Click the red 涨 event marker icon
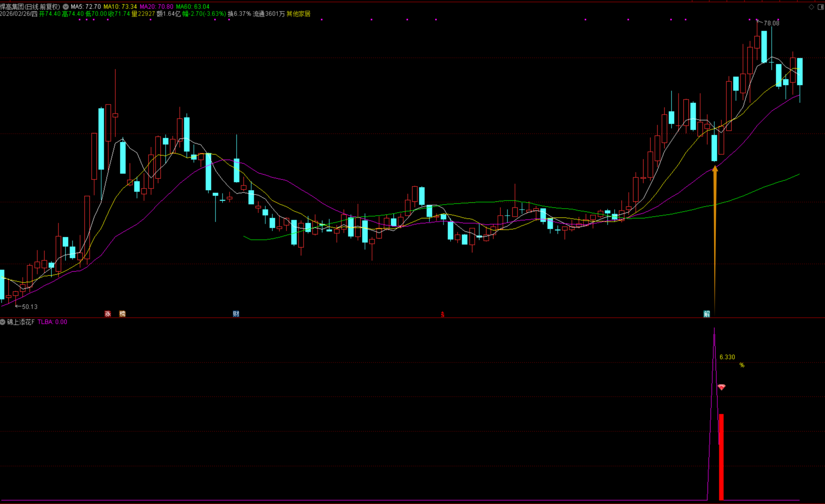This screenshot has width=825, height=504. pyautogui.click(x=108, y=314)
